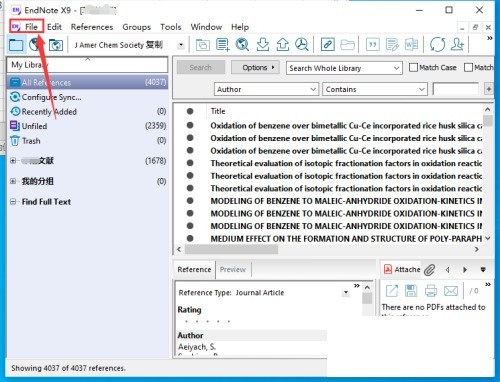Image resolution: width=500 pixels, height=382 pixels.
Task: Click the search term input field
Action: click(456, 89)
